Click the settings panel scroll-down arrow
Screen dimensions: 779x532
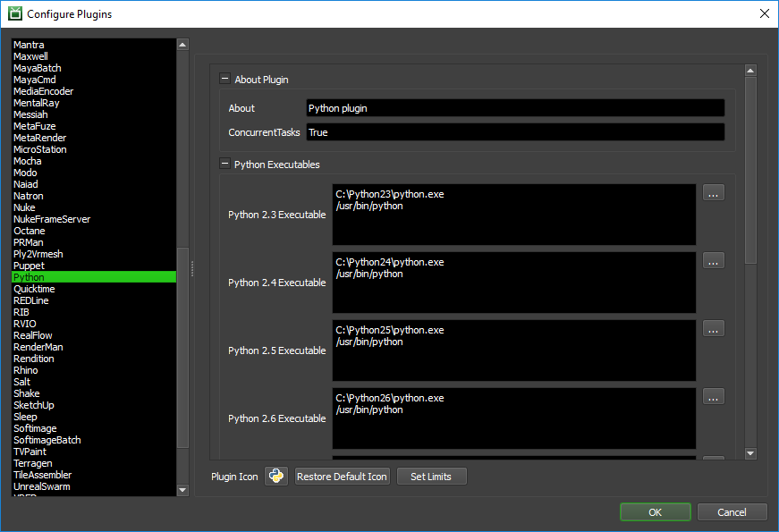click(750, 453)
